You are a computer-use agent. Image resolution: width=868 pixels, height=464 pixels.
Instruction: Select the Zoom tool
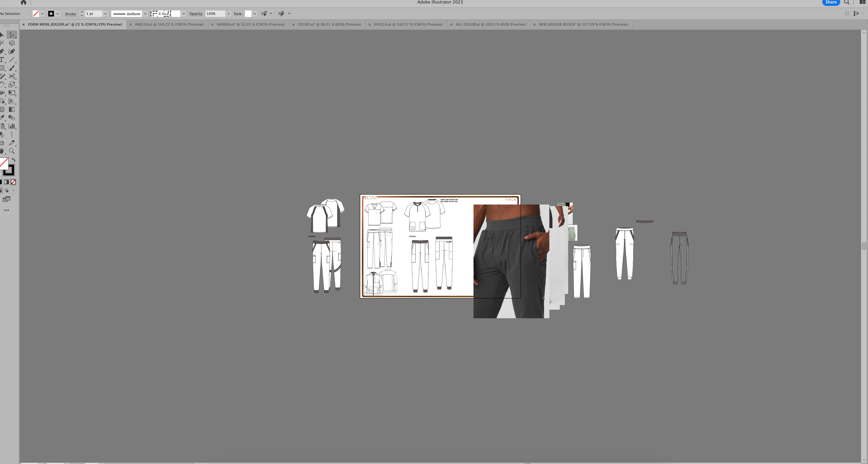point(12,151)
